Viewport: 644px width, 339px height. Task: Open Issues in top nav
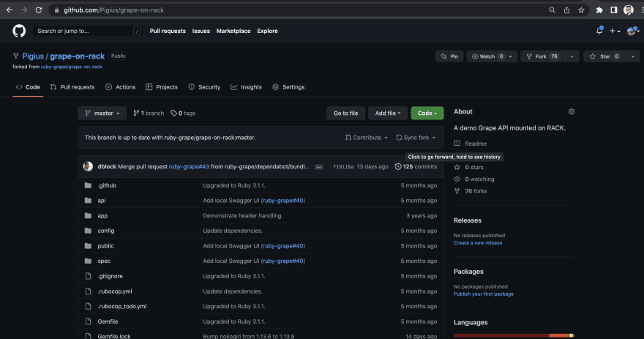click(201, 31)
